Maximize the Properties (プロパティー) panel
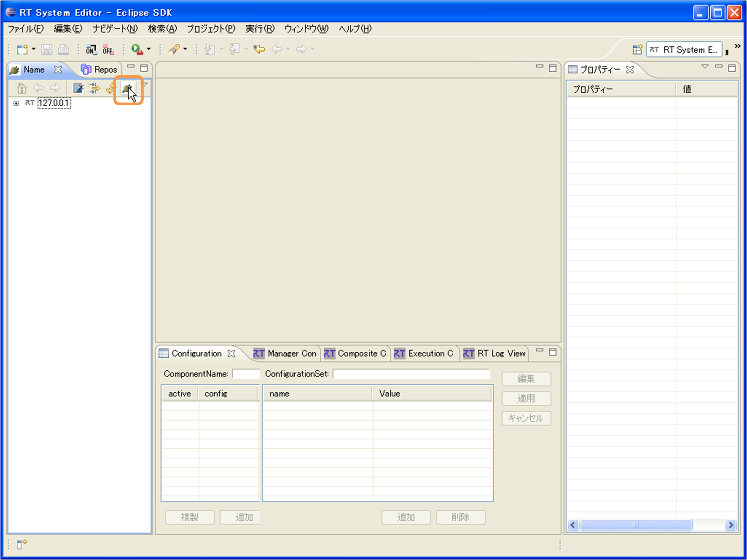 point(732,68)
